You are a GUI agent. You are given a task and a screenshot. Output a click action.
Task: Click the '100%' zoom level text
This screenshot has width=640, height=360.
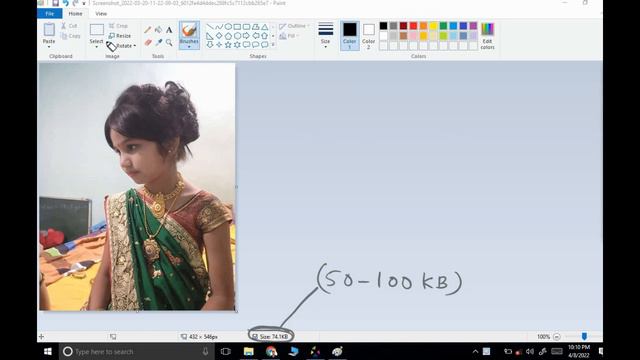point(543,337)
